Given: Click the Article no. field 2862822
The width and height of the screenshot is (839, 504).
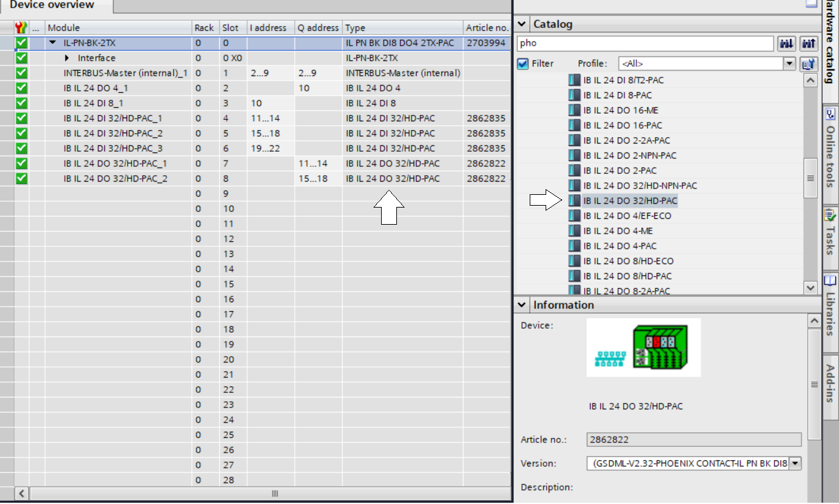Looking at the screenshot, I should tap(694, 439).
